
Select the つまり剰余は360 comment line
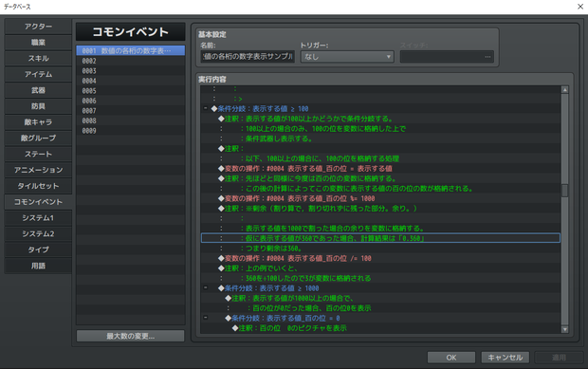tap(380, 249)
